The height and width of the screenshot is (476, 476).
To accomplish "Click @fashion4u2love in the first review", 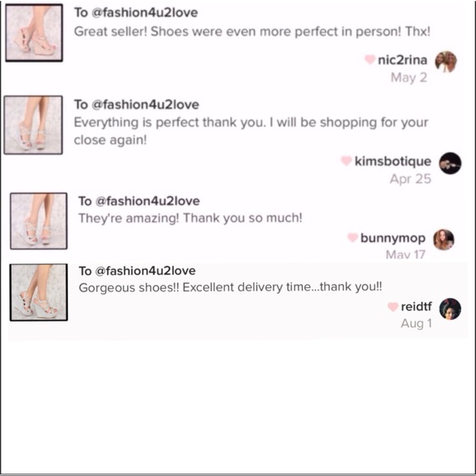I will (x=144, y=13).
